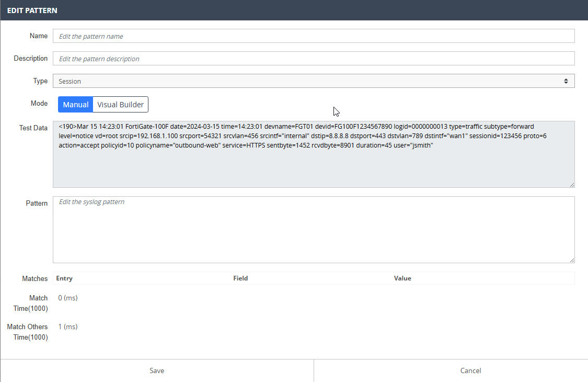Click the Description input field
This screenshot has height=382, width=588.
point(314,59)
